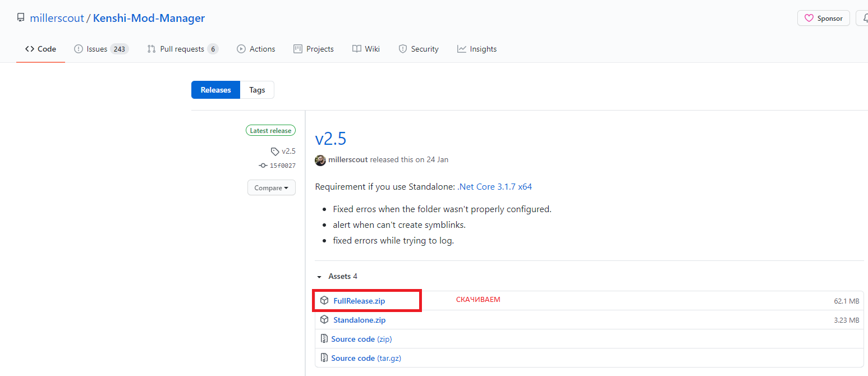Switch to the Tags tab

pyautogui.click(x=257, y=90)
